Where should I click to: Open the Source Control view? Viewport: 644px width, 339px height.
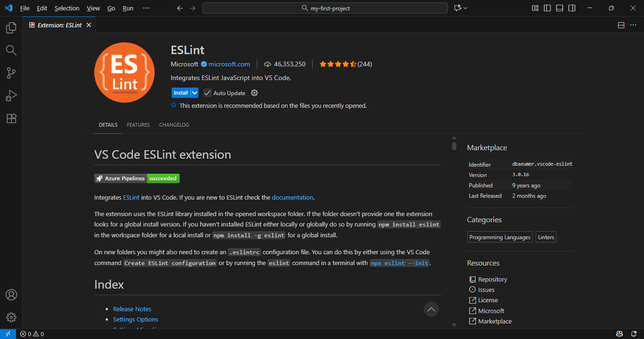11,73
